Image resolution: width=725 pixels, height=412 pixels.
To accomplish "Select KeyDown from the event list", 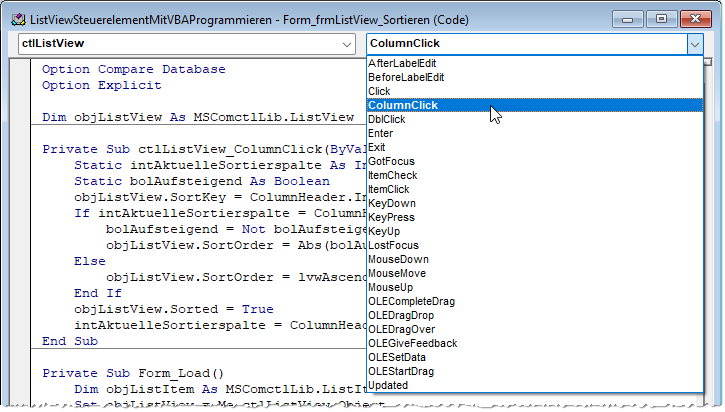I will tap(390, 203).
